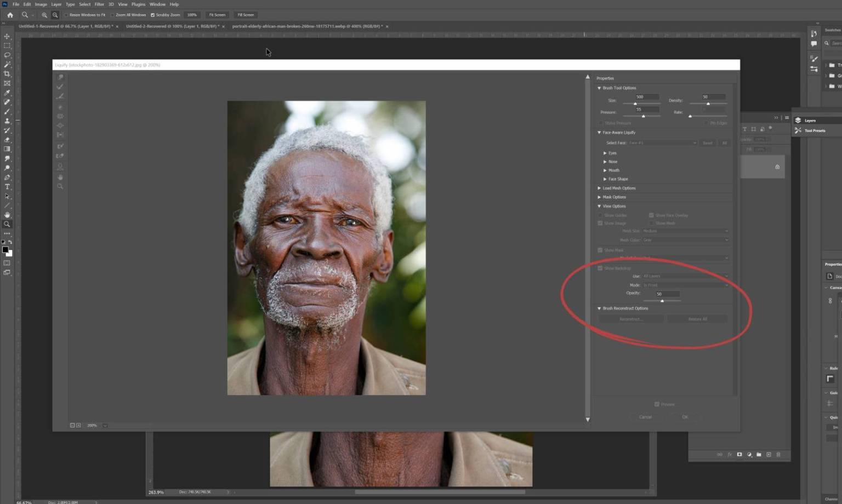Expand the Eyes section in Face-Aware Liquify
The height and width of the screenshot is (504, 842).
click(605, 153)
